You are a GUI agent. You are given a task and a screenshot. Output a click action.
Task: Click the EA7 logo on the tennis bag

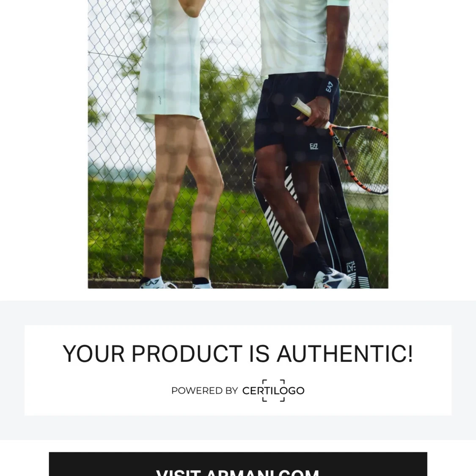click(351, 267)
